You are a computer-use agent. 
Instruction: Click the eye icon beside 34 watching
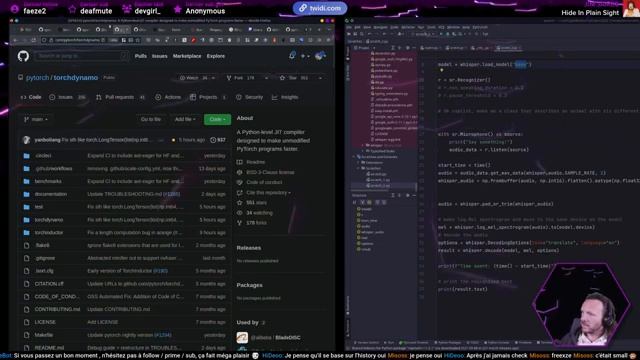(240, 213)
